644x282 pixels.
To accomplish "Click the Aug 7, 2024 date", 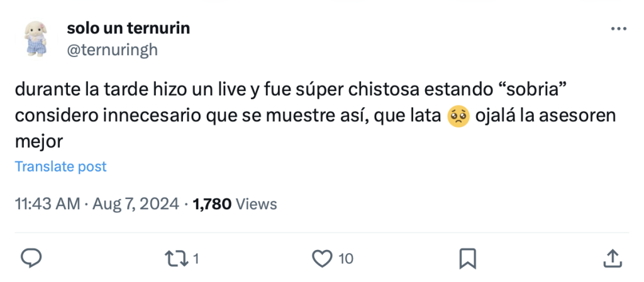I will (x=137, y=203).
